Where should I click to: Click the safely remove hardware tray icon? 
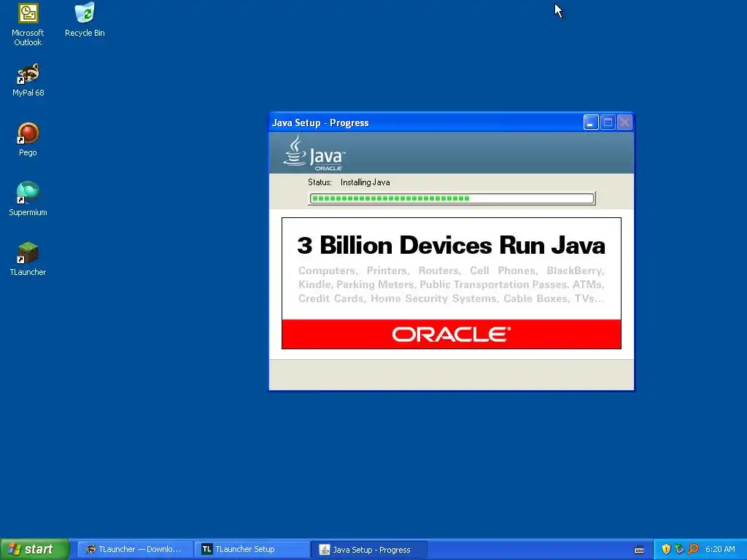click(679, 549)
